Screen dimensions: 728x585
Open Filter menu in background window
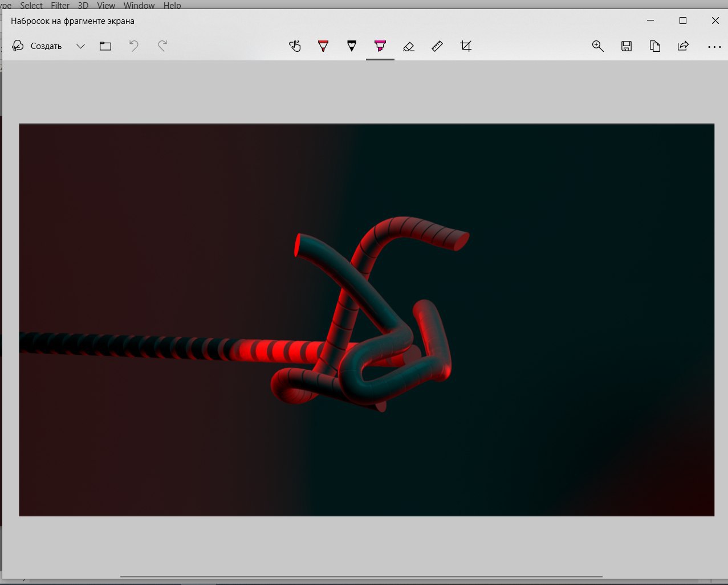60,5
